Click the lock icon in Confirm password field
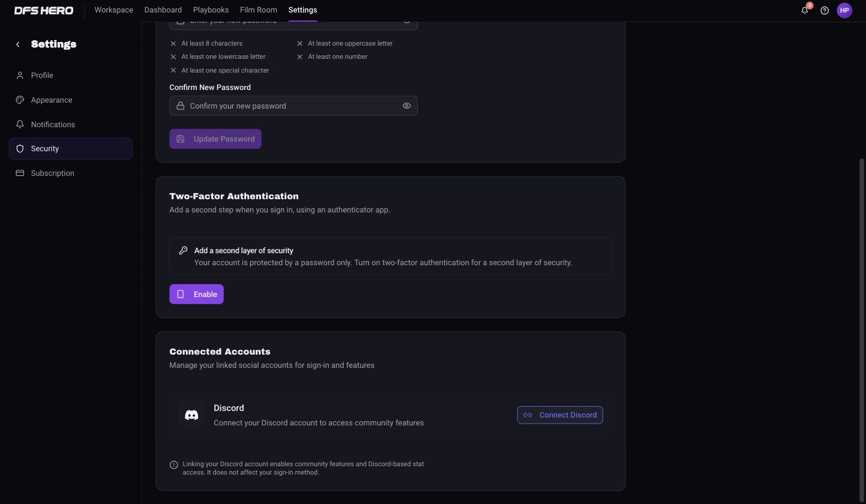 pyautogui.click(x=180, y=106)
